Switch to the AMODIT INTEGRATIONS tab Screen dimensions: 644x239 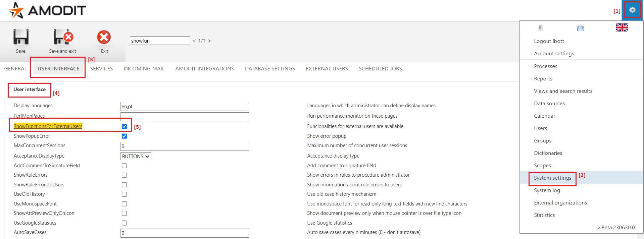point(205,68)
